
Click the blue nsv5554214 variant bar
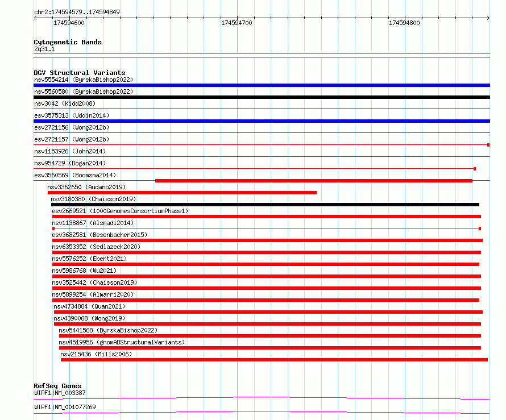262,85
